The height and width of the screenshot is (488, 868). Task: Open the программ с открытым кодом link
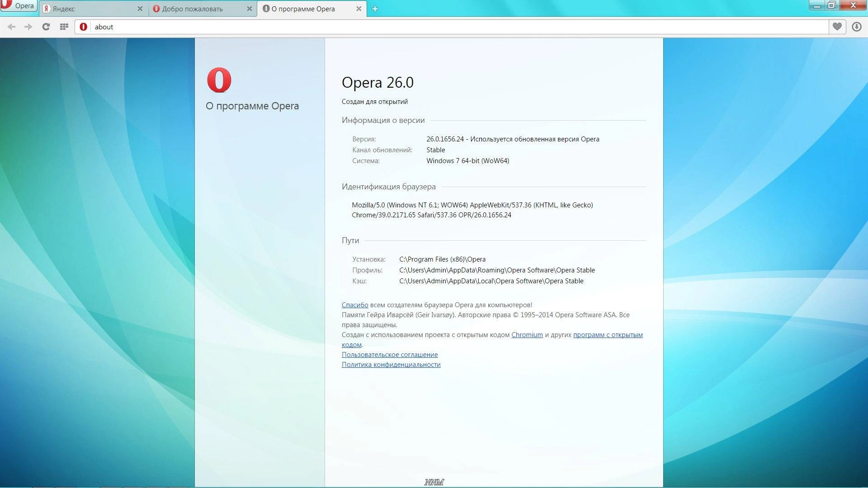608,335
